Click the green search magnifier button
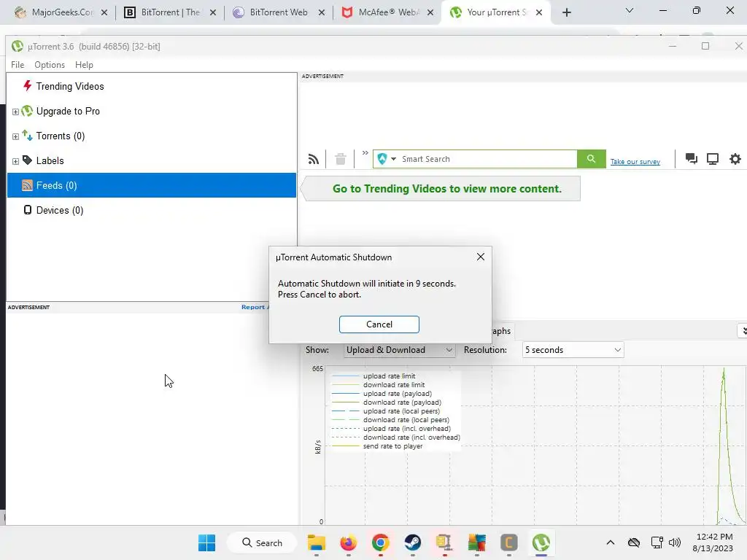The image size is (747, 560). click(x=591, y=159)
